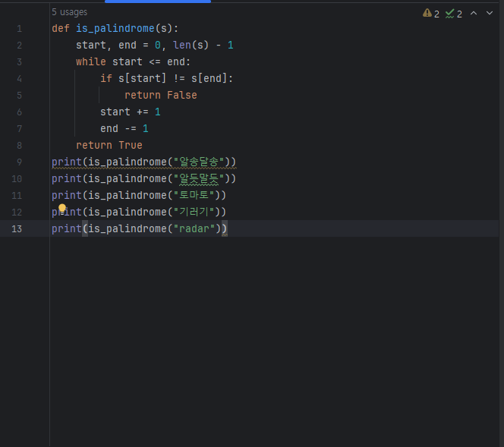Click 'return False' statement
The image size is (504, 447).
[161, 95]
